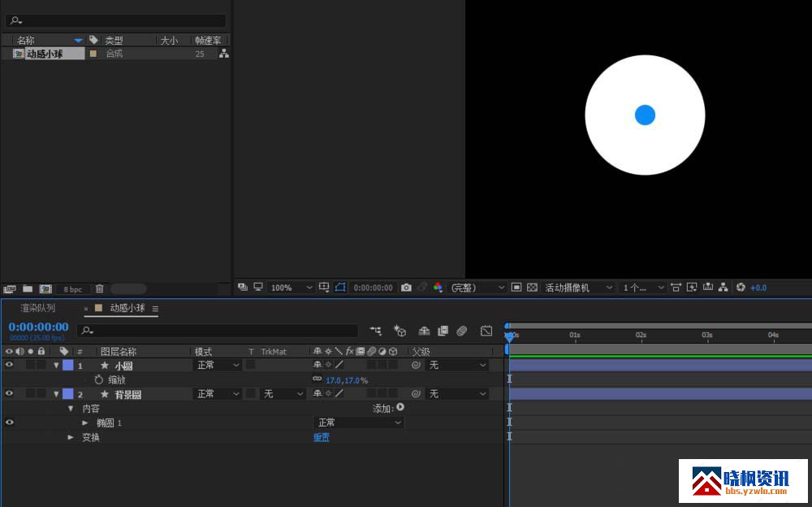Hide 椭圆 1 shape with its eye

tap(9, 422)
